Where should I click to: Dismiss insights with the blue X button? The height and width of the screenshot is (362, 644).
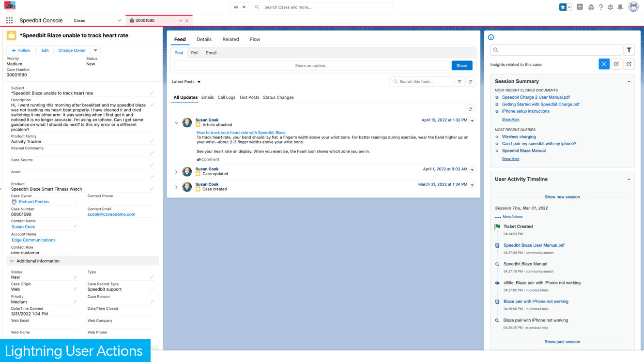[604, 63]
